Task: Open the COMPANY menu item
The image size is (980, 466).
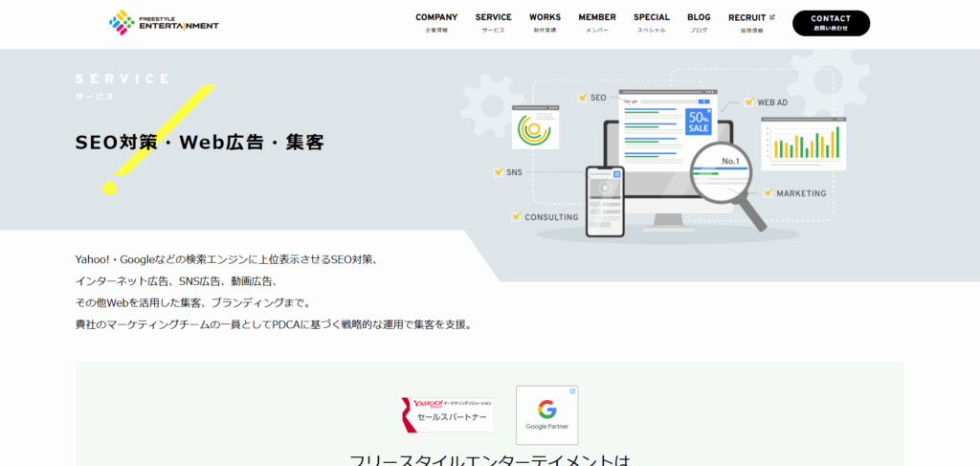Action: (x=436, y=23)
